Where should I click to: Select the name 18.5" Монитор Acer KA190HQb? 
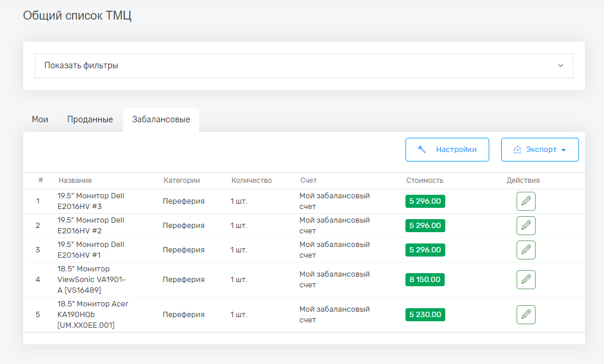coord(93,314)
